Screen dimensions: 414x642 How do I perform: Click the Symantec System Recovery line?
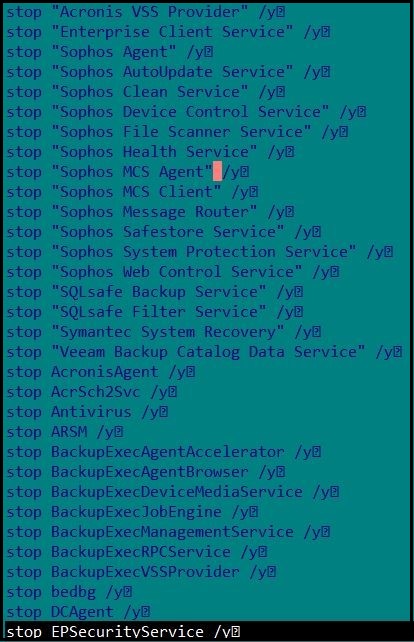[x=164, y=332]
